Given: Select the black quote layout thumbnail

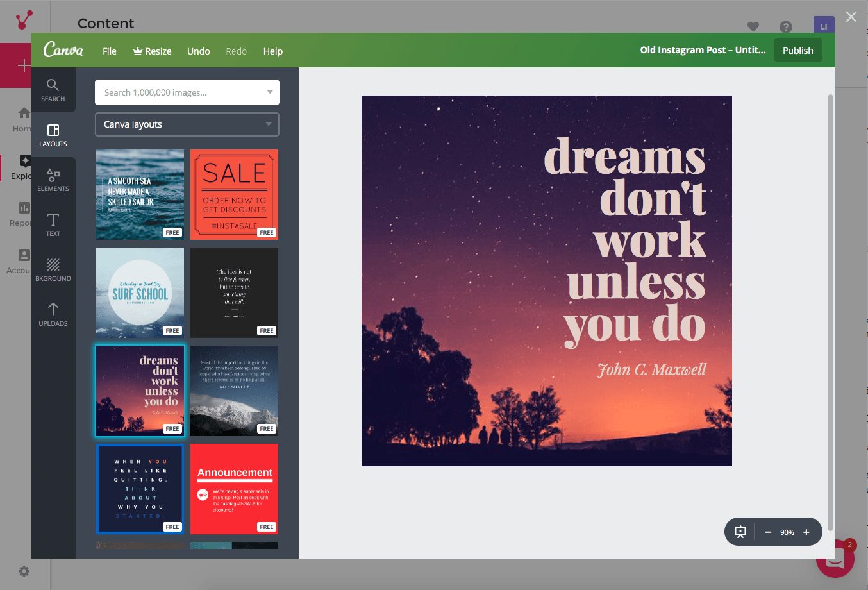Looking at the screenshot, I should point(234,292).
